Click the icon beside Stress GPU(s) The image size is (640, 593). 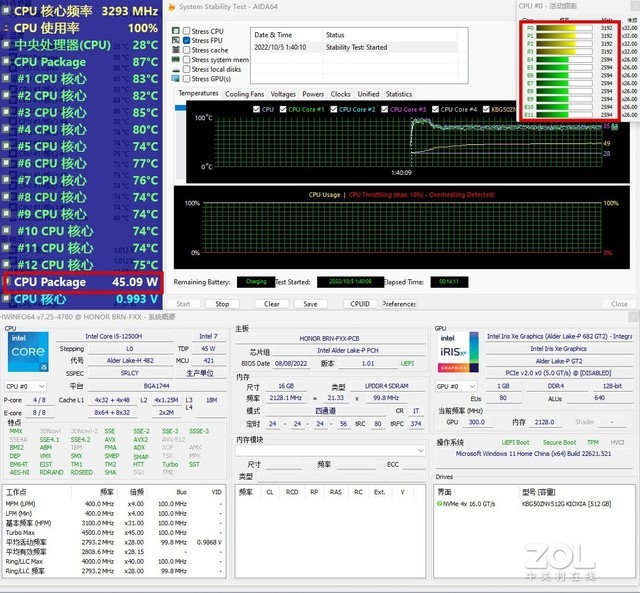(176, 78)
